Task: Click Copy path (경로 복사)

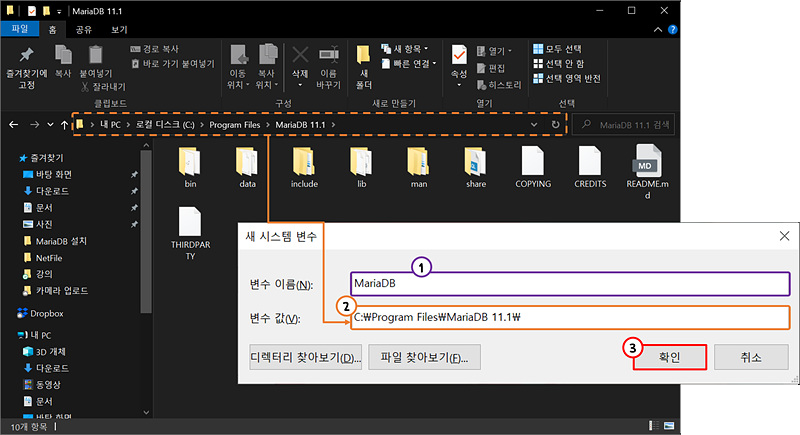Action: (155, 49)
